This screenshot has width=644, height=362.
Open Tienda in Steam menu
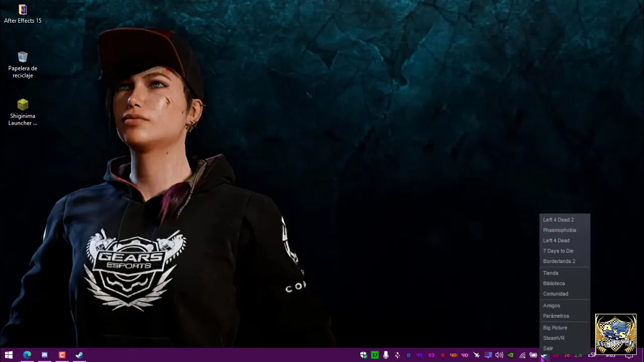(564, 273)
